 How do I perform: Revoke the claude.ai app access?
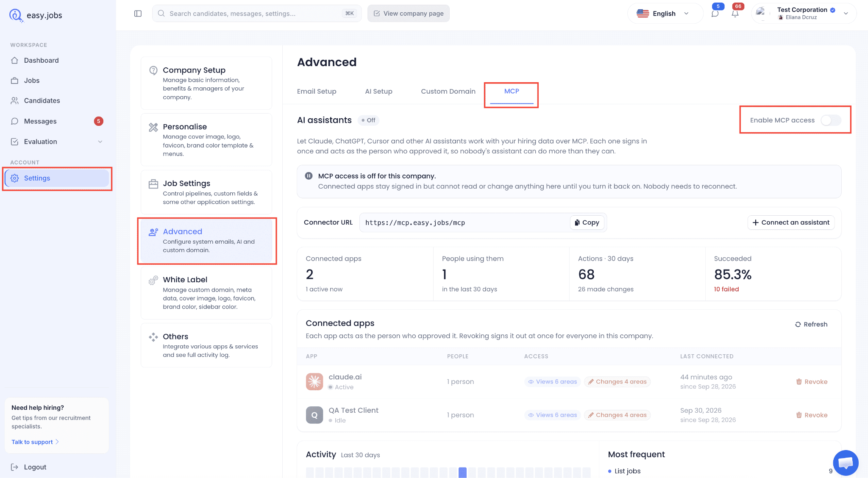[812, 382]
